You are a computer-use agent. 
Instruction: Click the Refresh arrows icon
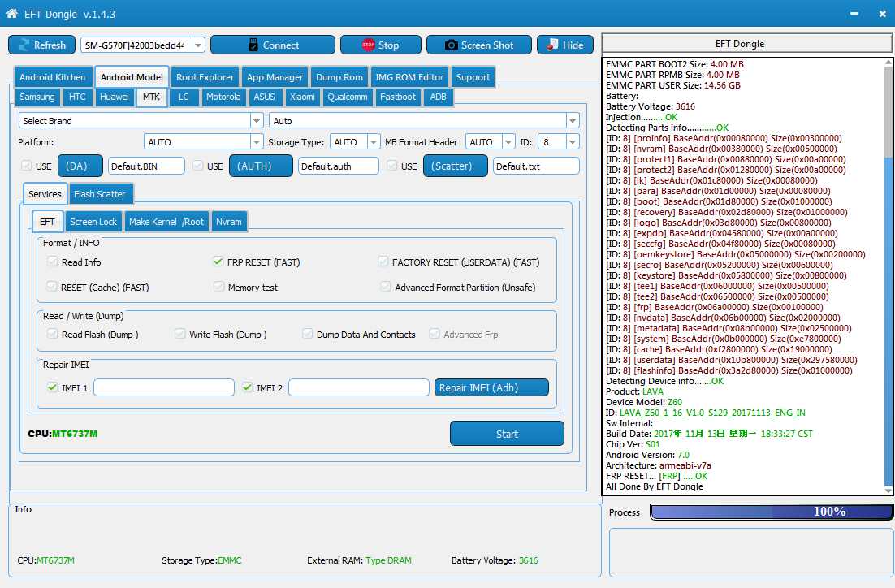coord(24,45)
